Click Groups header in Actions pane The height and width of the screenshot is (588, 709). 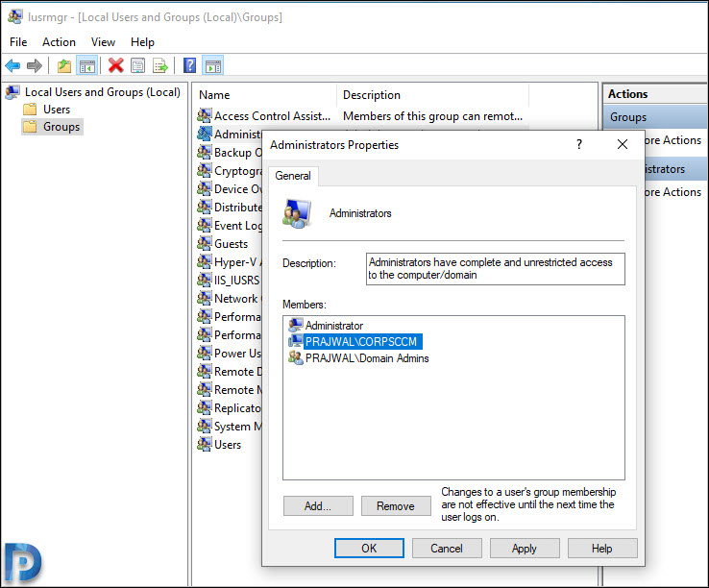[x=655, y=117]
